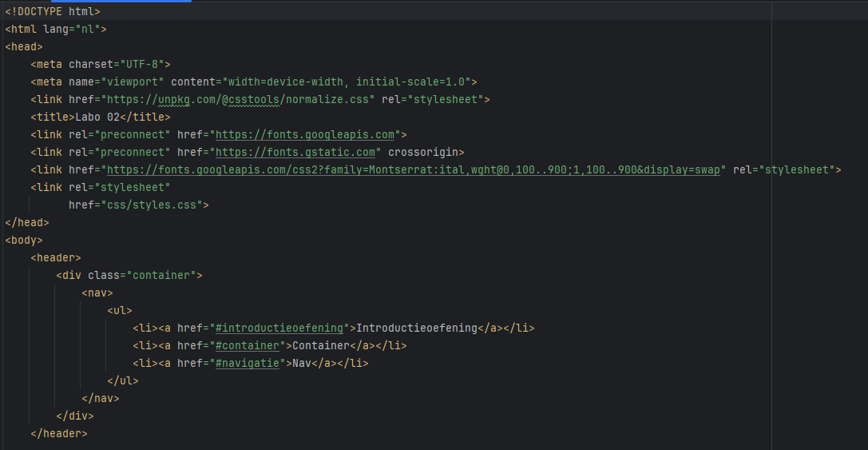This screenshot has height=450, width=868.
Task: Click the #introductieoefening anchor reference
Action: click(x=279, y=328)
